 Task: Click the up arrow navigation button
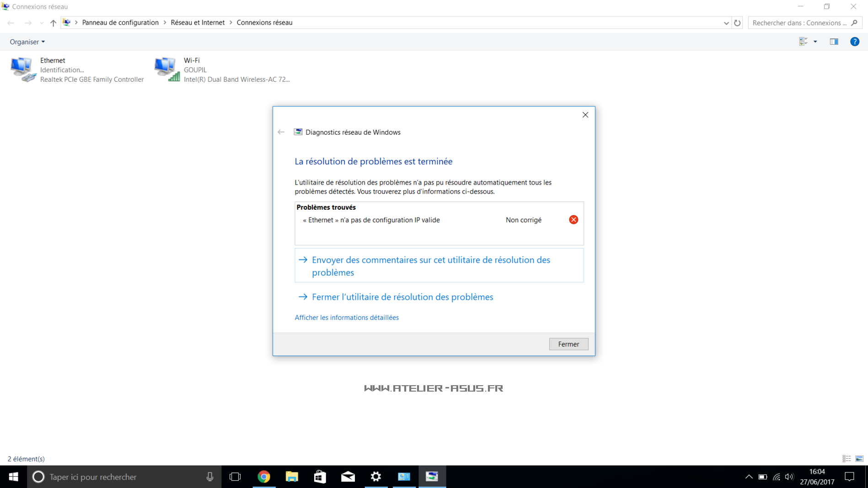[x=53, y=23]
